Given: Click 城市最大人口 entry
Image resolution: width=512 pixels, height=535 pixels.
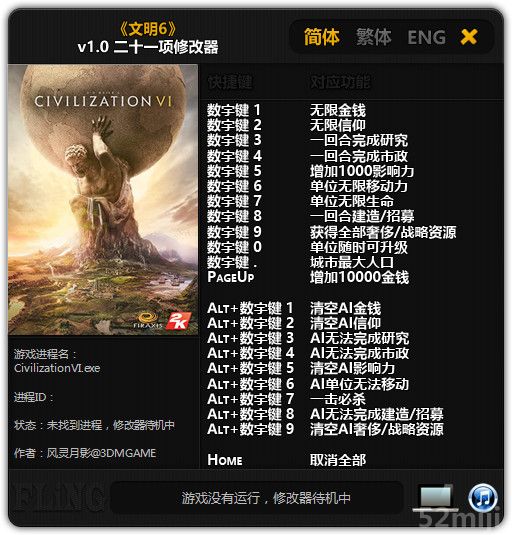Looking at the screenshot, I should (x=352, y=262).
